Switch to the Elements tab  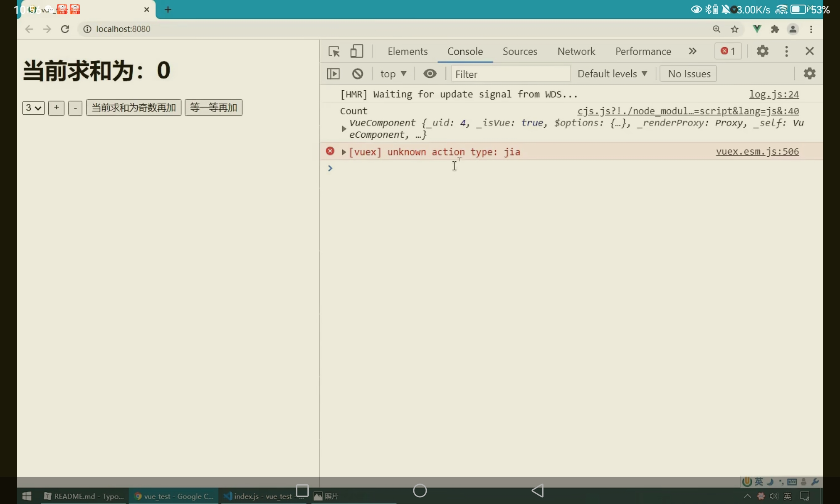(407, 51)
